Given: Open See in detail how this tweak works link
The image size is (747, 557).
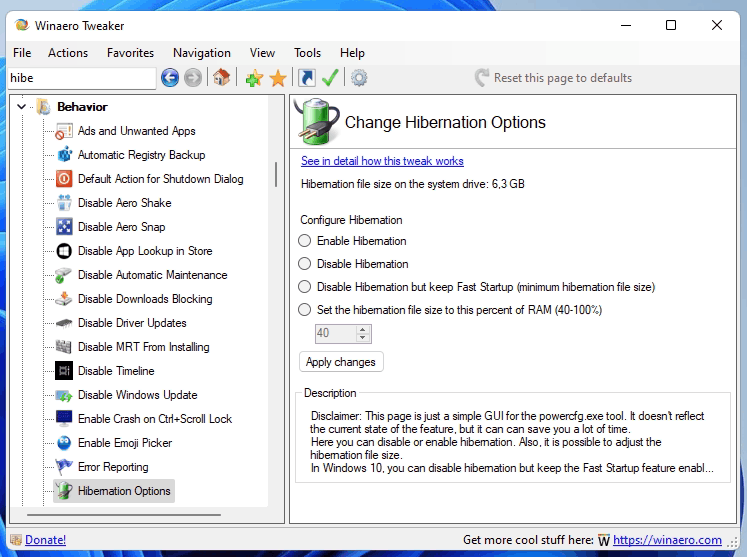Looking at the screenshot, I should [x=382, y=161].
